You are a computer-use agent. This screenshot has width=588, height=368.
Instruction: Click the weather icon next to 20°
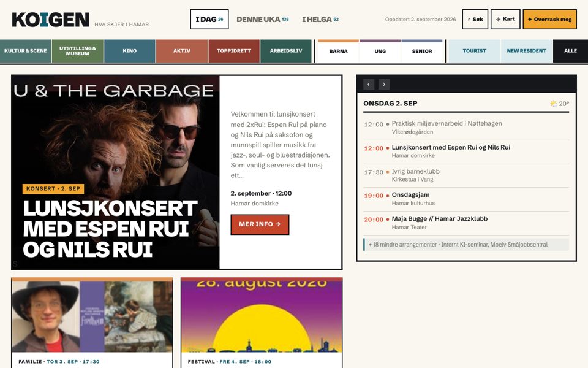(554, 103)
